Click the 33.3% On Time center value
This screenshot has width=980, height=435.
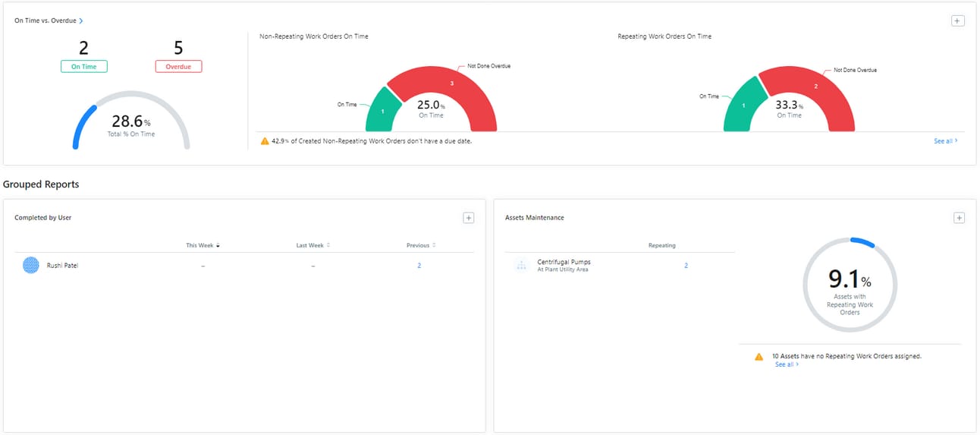coord(789,106)
